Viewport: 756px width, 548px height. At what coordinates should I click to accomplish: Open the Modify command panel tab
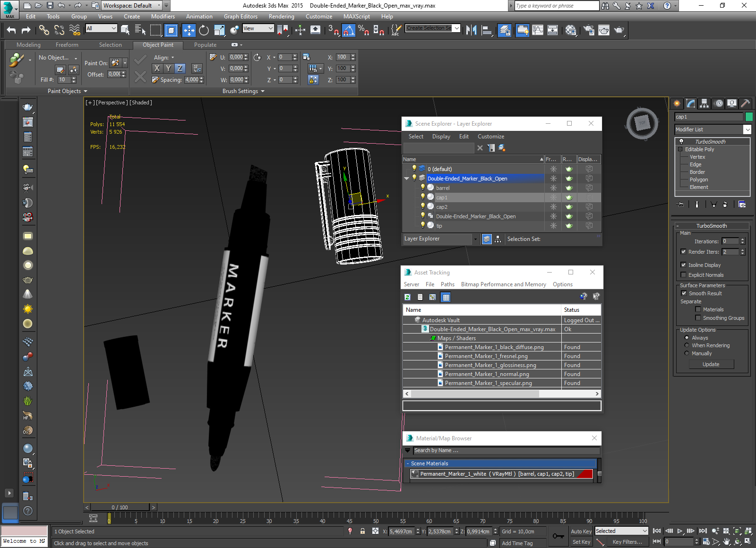(x=691, y=103)
